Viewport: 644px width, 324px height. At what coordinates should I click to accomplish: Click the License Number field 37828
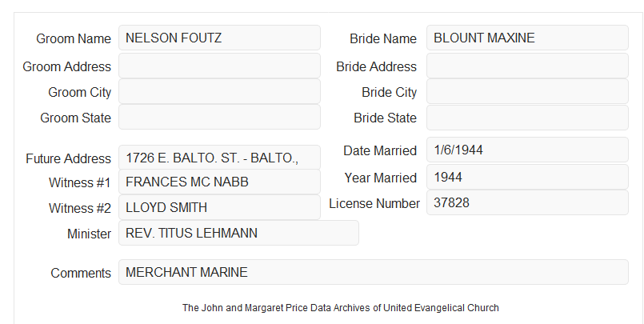pos(527,202)
